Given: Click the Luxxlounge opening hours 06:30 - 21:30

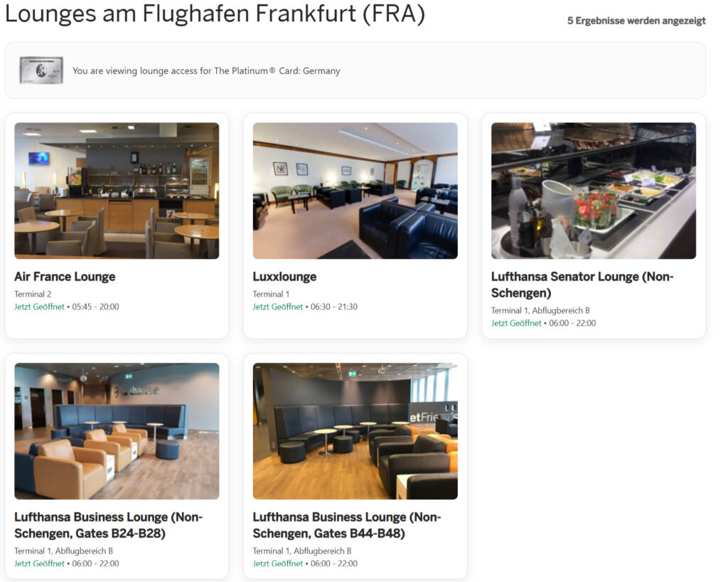Looking at the screenshot, I should click(334, 307).
